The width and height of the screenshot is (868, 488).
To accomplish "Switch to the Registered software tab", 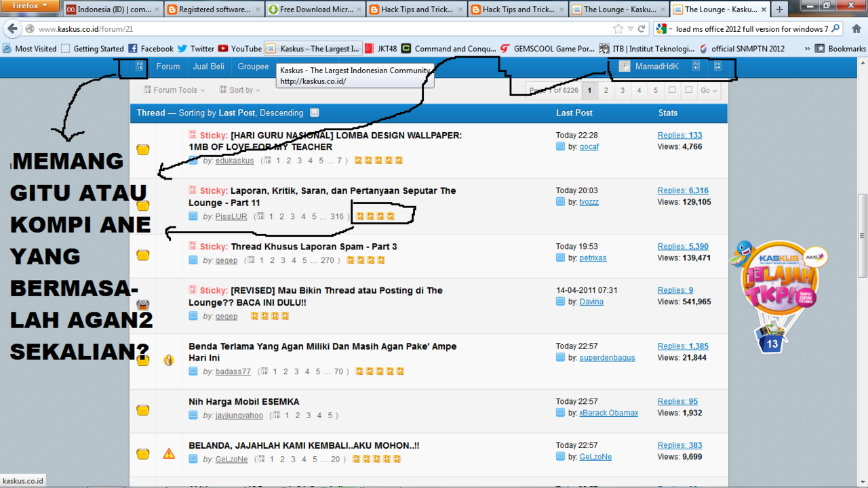I will [x=214, y=9].
